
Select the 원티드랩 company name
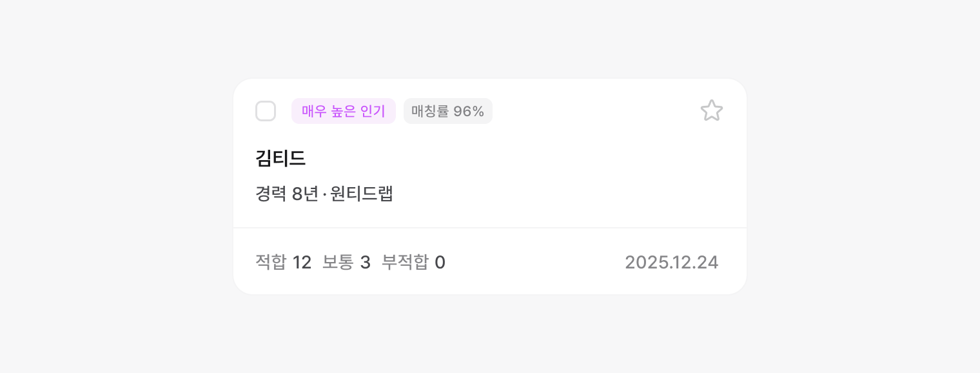[362, 194]
